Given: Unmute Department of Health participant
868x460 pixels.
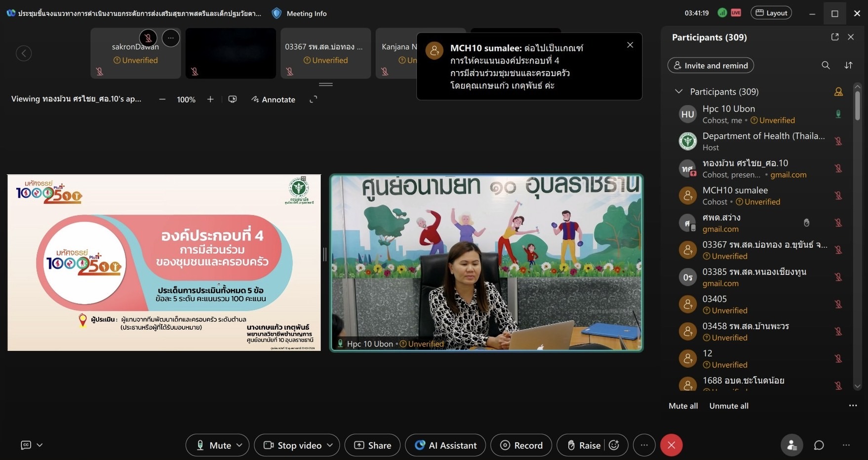Looking at the screenshot, I should [x=838, y=141].
